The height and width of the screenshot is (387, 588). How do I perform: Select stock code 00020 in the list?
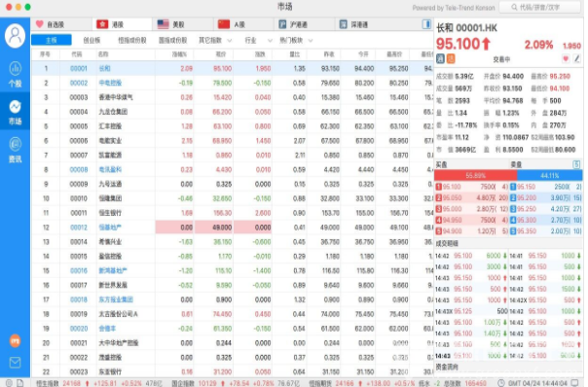[79, 329]
